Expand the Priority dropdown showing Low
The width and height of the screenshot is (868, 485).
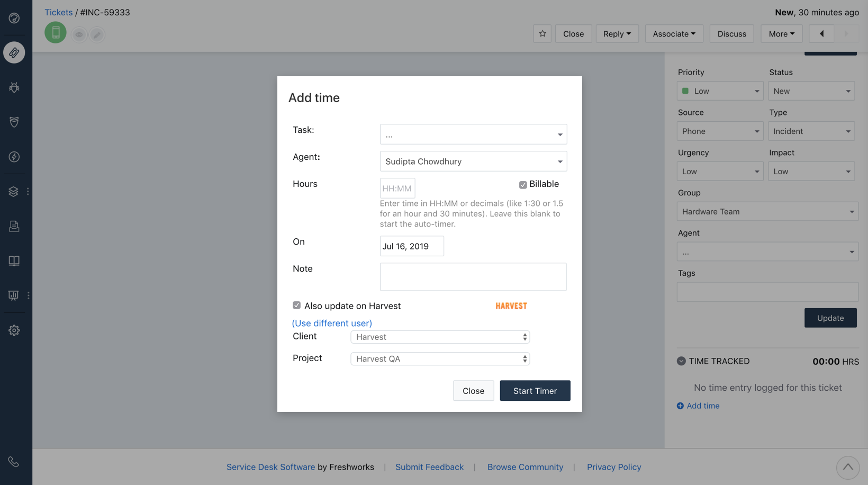click(x=720, y=91)
